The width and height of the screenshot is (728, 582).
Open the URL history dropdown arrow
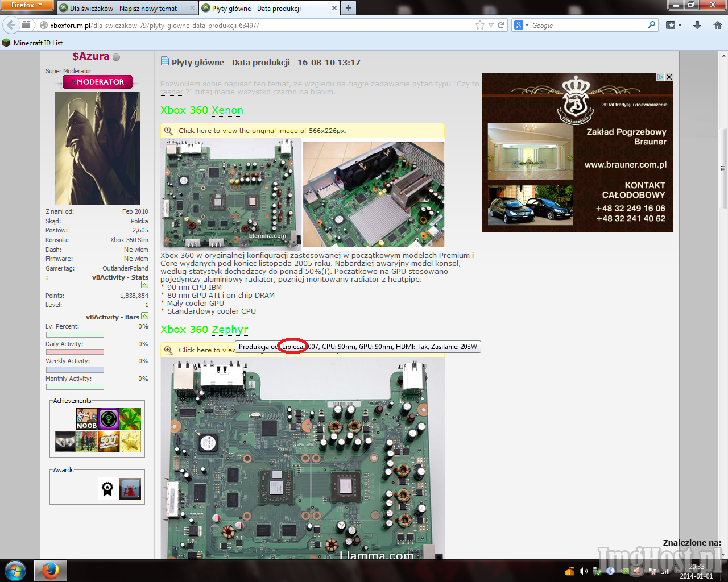point(491,26)
